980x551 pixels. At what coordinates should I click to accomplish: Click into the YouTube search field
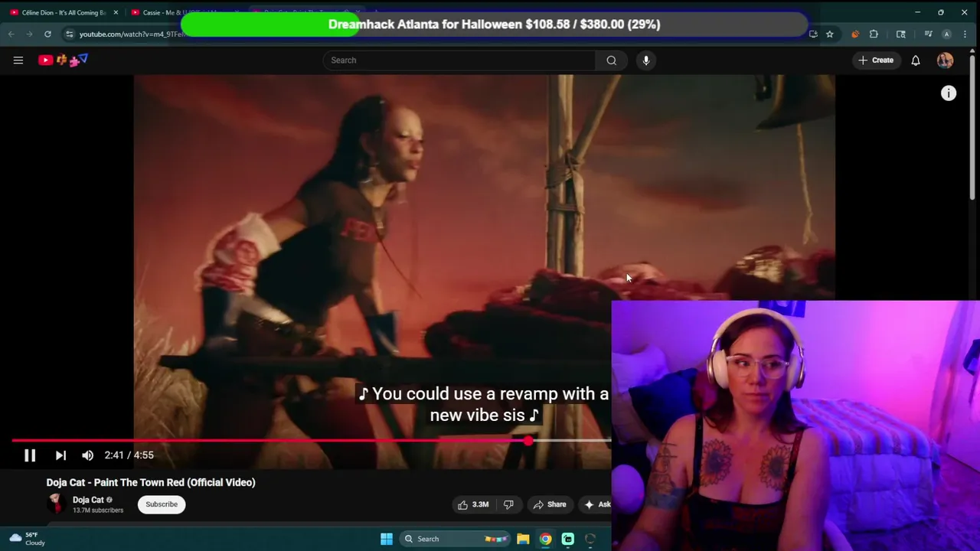(x=459, y=60)
